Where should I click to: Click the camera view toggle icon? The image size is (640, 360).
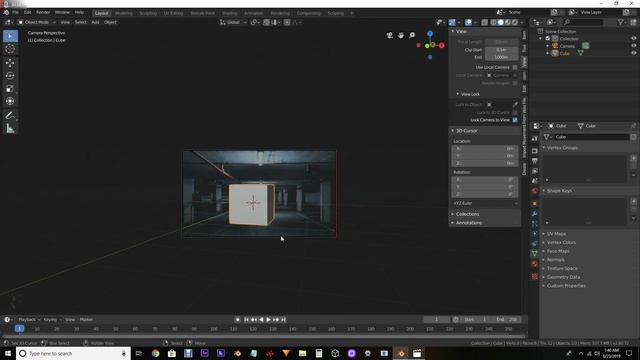(390, 36)
